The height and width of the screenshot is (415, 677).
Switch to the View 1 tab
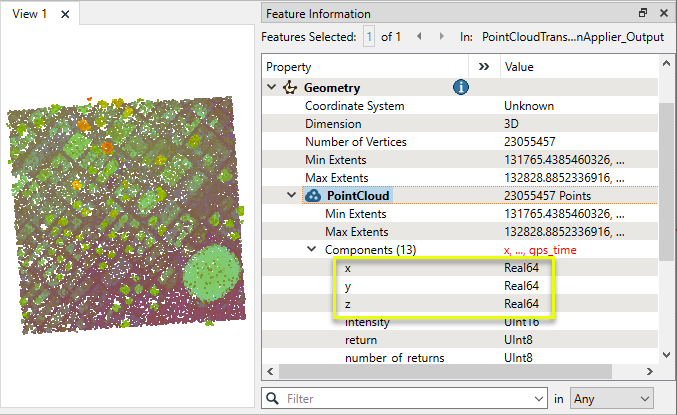(x=30, y=14)
